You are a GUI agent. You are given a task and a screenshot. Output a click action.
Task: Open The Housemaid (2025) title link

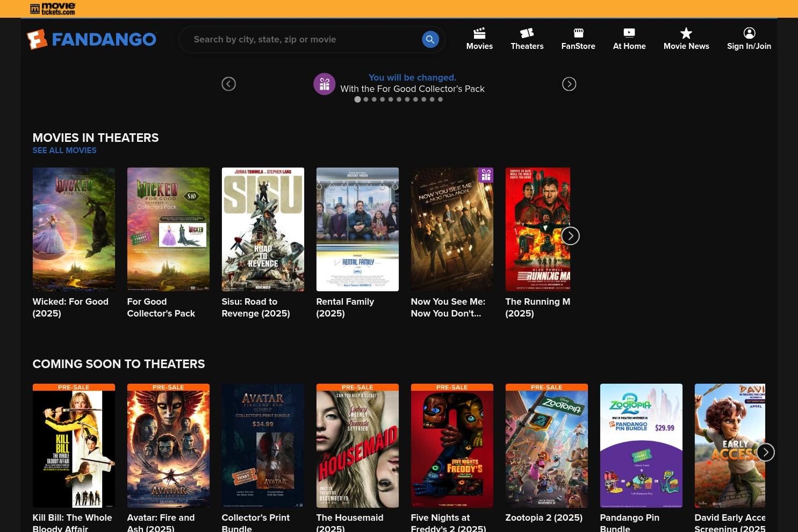[x=350, y=522]
